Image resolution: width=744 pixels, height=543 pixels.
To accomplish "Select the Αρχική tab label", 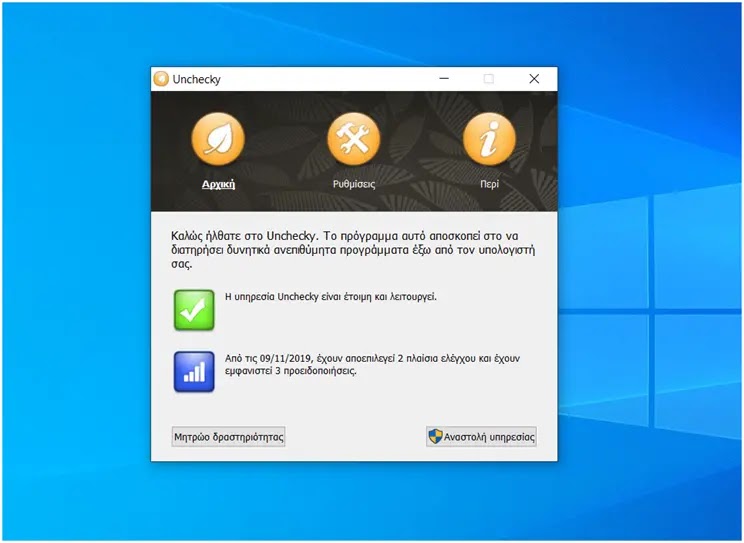I will pos(218,184).
